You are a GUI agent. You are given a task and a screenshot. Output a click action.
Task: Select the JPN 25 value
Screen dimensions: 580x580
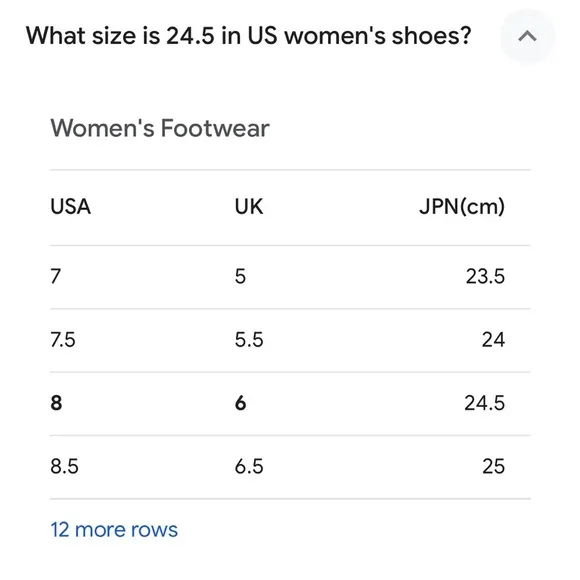pyautogui.click(x=493, y=466)
